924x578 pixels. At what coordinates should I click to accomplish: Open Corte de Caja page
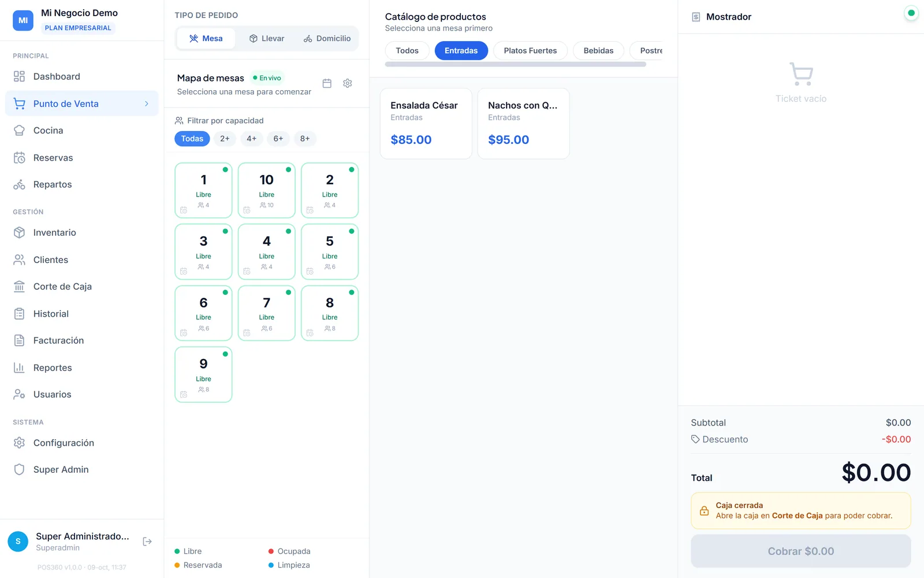click(81, 287)
